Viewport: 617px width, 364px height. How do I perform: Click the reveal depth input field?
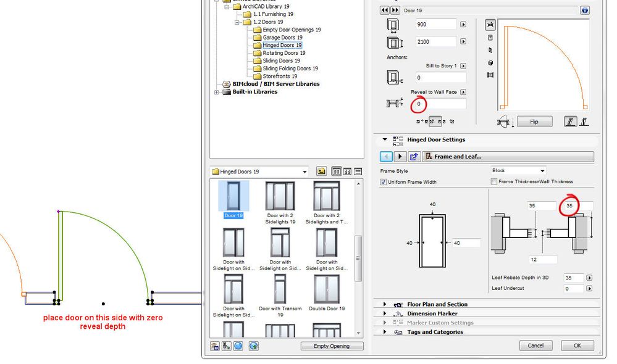(x=441, y=104)
